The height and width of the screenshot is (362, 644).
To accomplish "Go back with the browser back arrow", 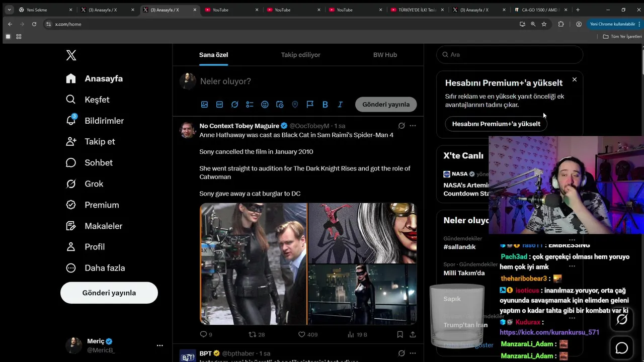I will pos(10,24).
